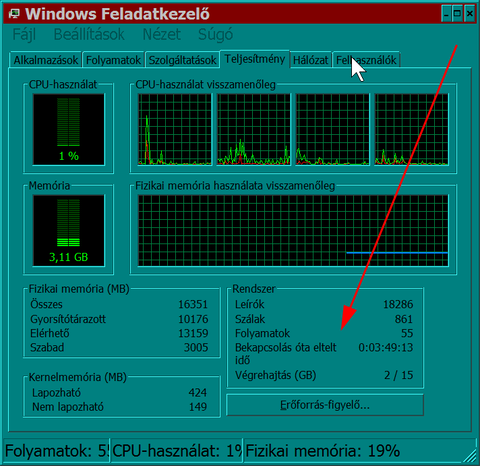The image size is (480, 466).
Task: Switch to the Folyamatok tab
Action: (x=113, y=60)
